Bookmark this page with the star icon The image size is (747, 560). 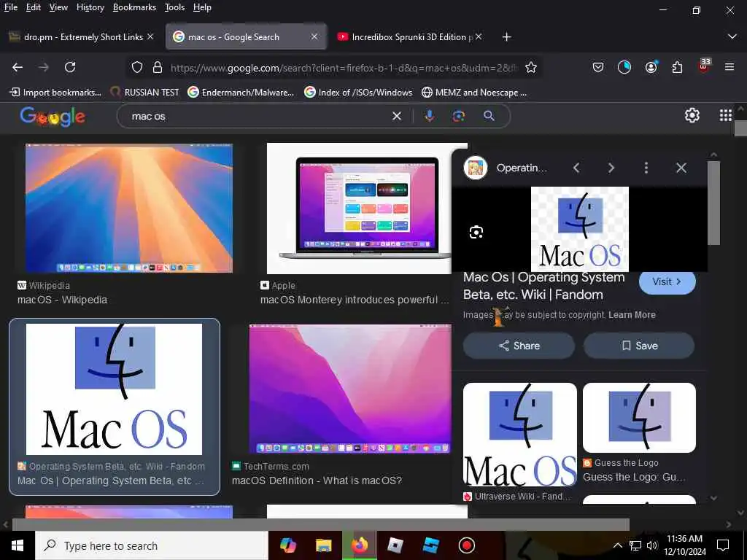click(x=531, y=68)
